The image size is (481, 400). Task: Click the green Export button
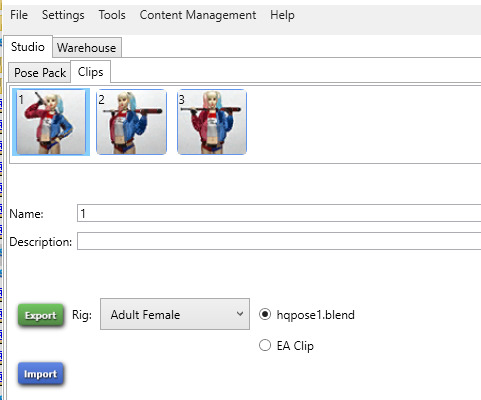click(41, 315)
